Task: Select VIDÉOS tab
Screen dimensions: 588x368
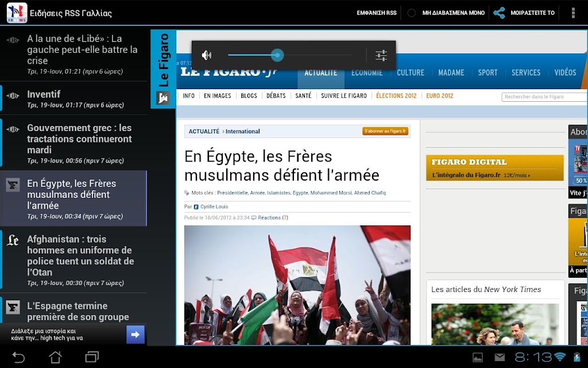Action: tap(565, 72)
